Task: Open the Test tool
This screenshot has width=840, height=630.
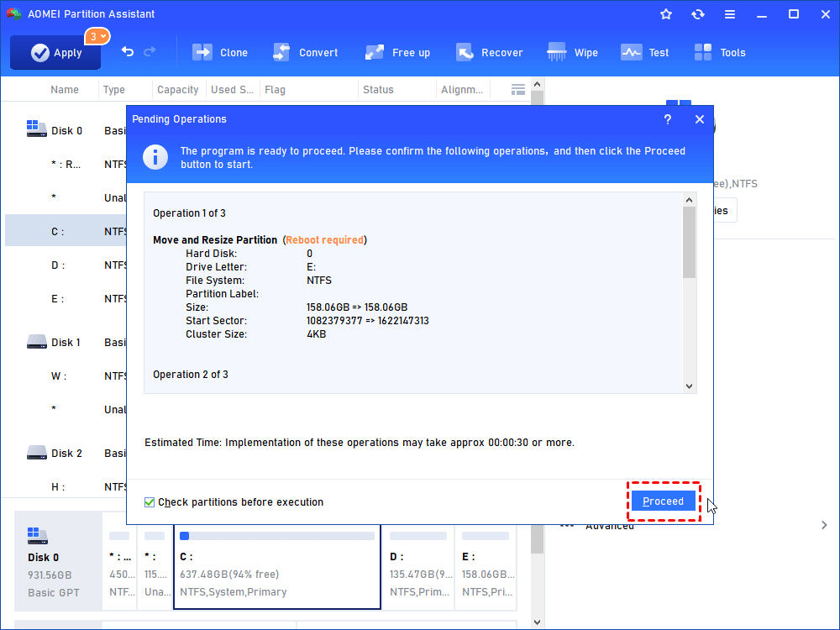Action: (x=645, y=52)
